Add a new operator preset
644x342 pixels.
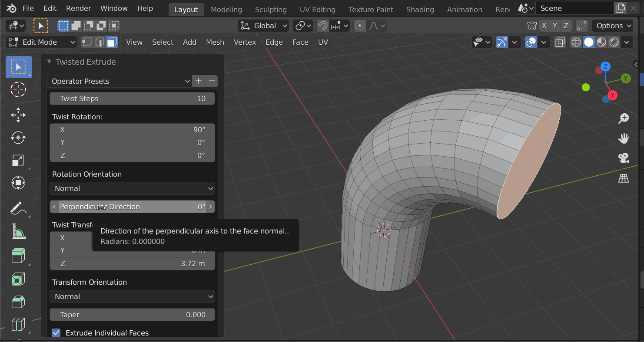(199, 81)
